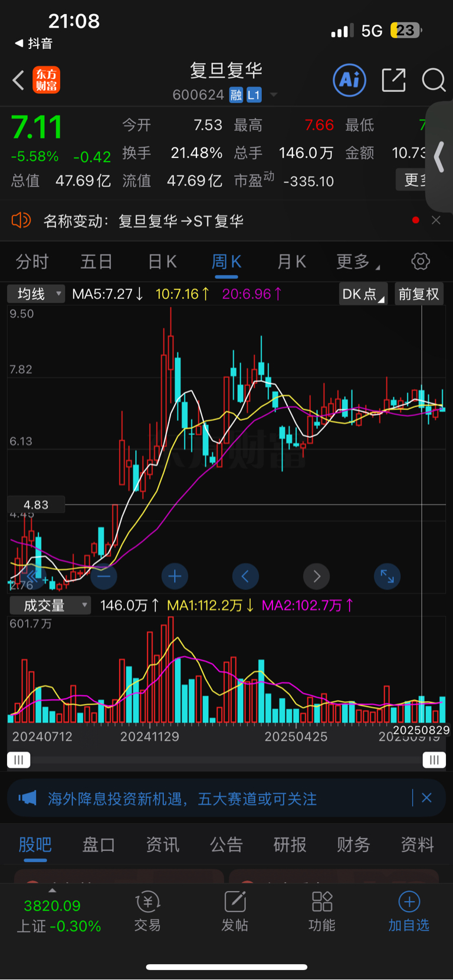Tap the 4.83 crosshair price label

36,505
